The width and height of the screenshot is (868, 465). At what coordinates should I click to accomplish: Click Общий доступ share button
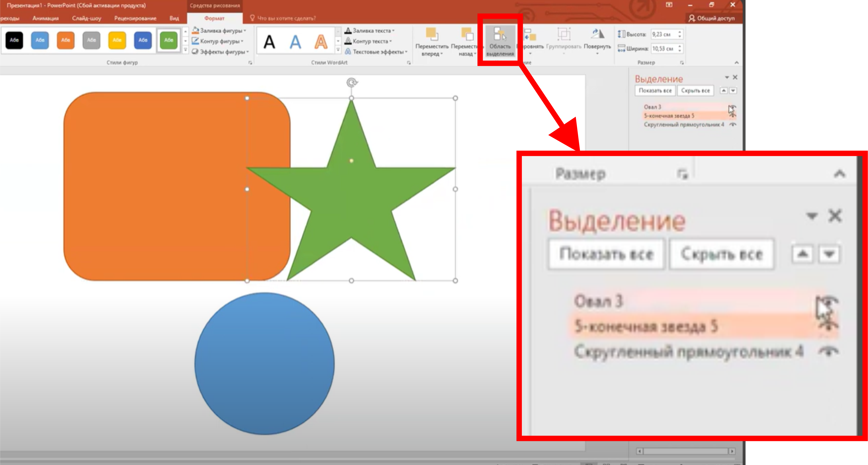tap(711, 18)
